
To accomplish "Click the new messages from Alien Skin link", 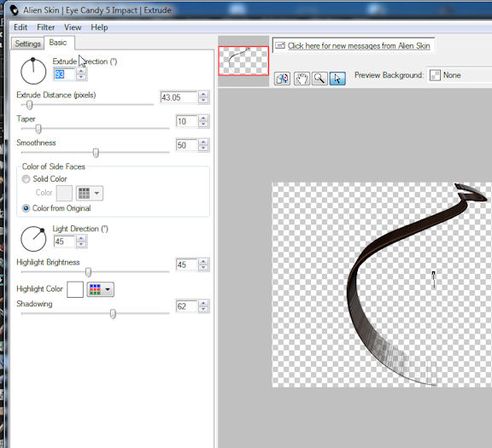I will [359, 46].
